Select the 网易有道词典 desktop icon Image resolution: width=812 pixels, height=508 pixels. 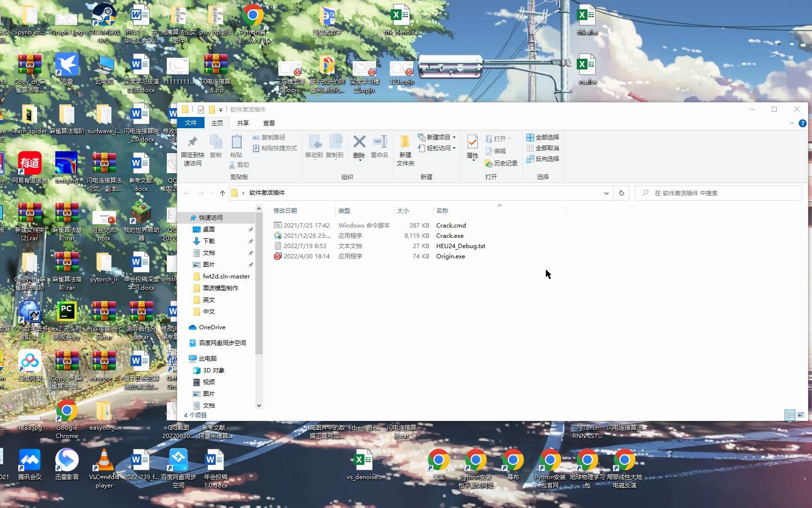(x=29, y=167)
